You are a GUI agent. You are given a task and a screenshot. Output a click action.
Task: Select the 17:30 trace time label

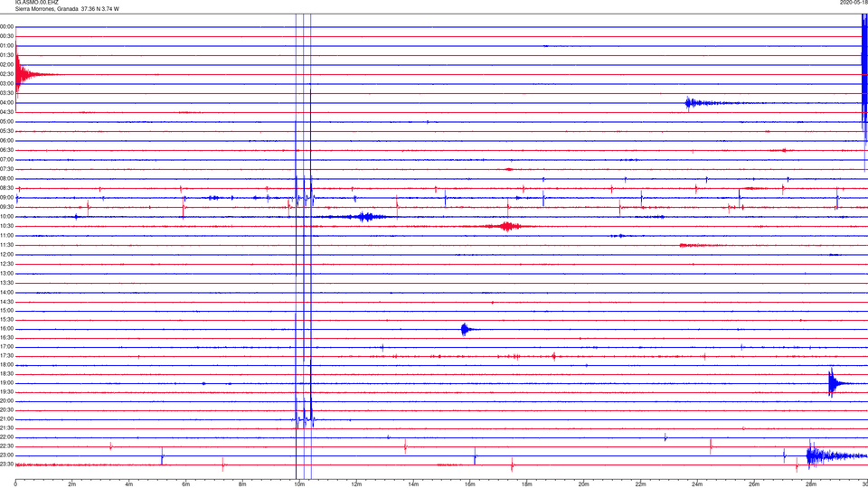click(x=6, y=356)
